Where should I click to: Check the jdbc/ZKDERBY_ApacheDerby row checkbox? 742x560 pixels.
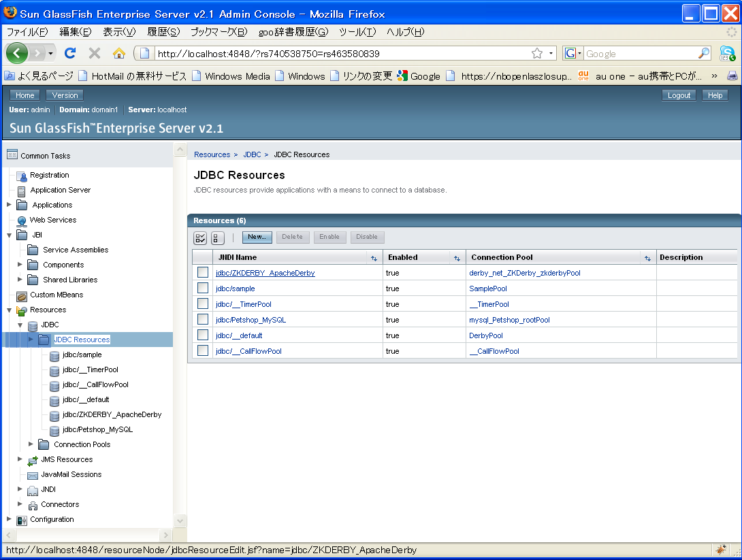point(203,272)
